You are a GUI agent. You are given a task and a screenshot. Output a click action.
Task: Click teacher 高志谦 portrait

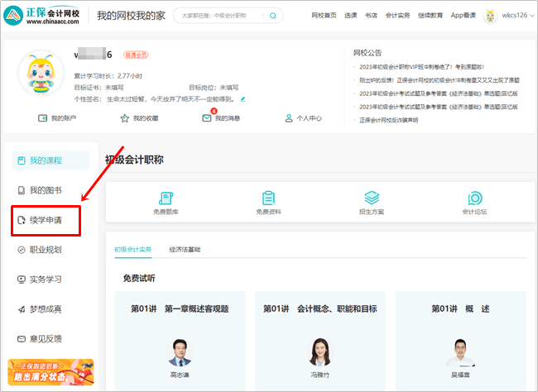point(180,352)
